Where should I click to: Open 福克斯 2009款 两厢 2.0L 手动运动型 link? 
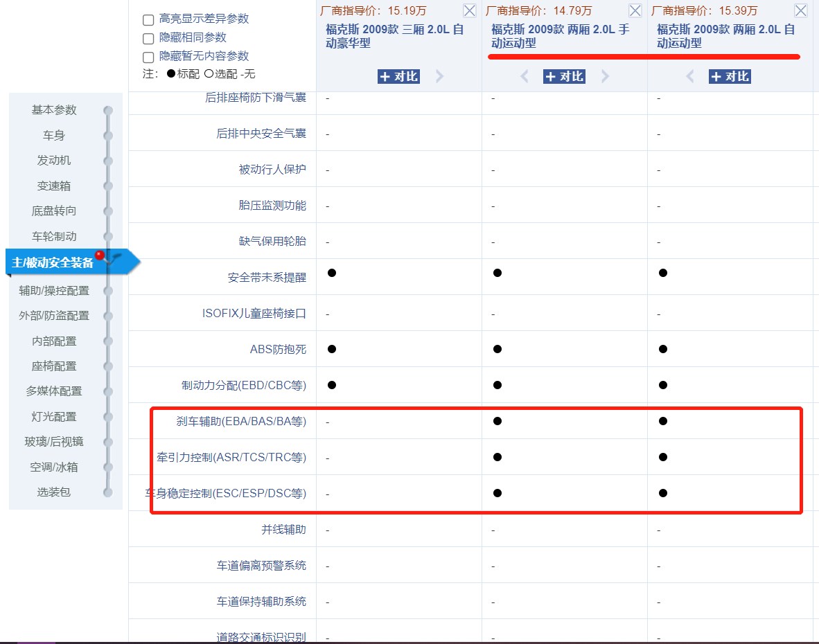[x=561, y=36]
